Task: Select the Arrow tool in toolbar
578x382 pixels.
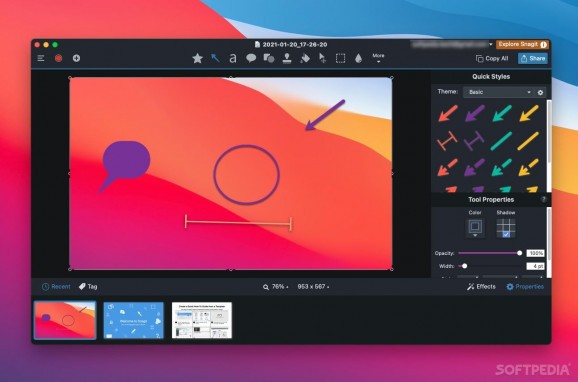Action: tap(215, 58)
